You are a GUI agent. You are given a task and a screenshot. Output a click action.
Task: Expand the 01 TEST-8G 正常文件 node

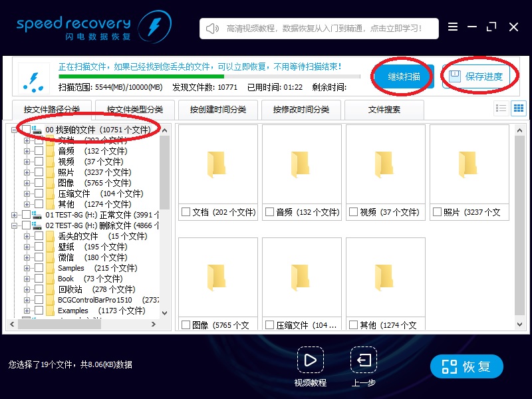[15, 214]
